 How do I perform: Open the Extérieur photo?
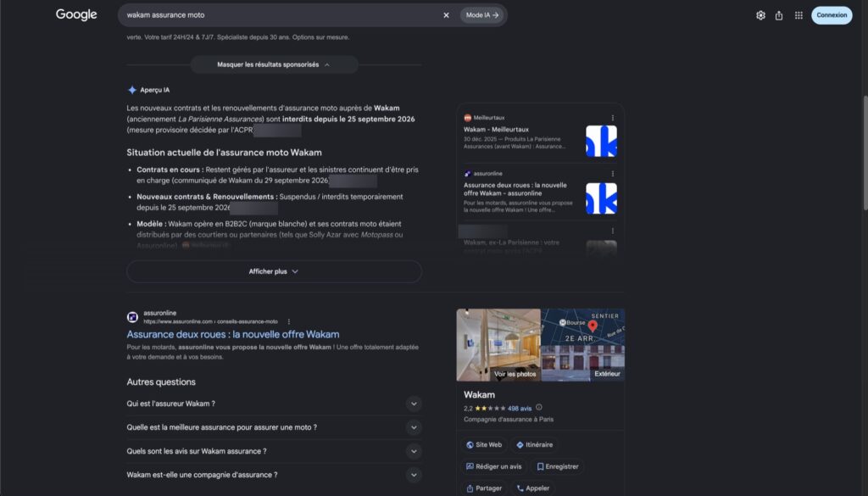583,364
